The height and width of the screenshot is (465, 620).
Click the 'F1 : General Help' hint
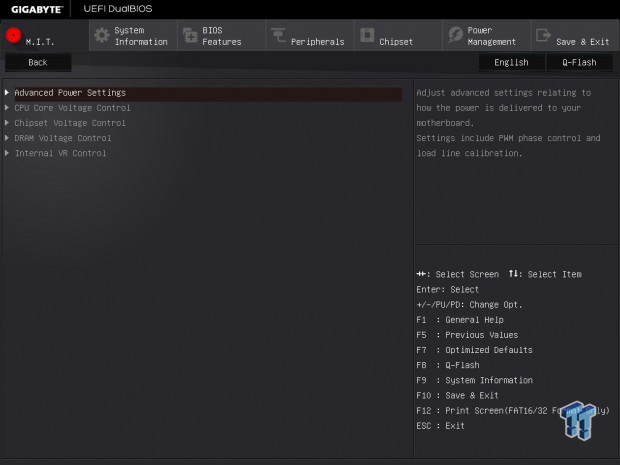click(460, 320)
